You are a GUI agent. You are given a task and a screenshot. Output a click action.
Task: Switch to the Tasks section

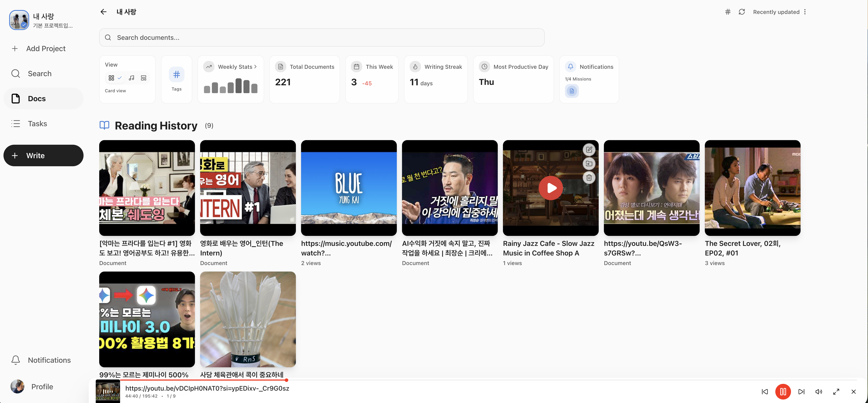click(x=37, y=123)
